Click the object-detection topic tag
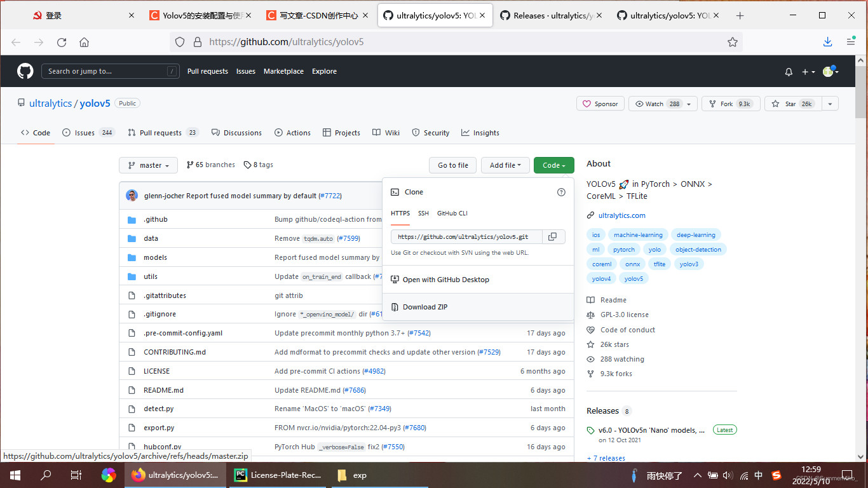 point(698,250)
